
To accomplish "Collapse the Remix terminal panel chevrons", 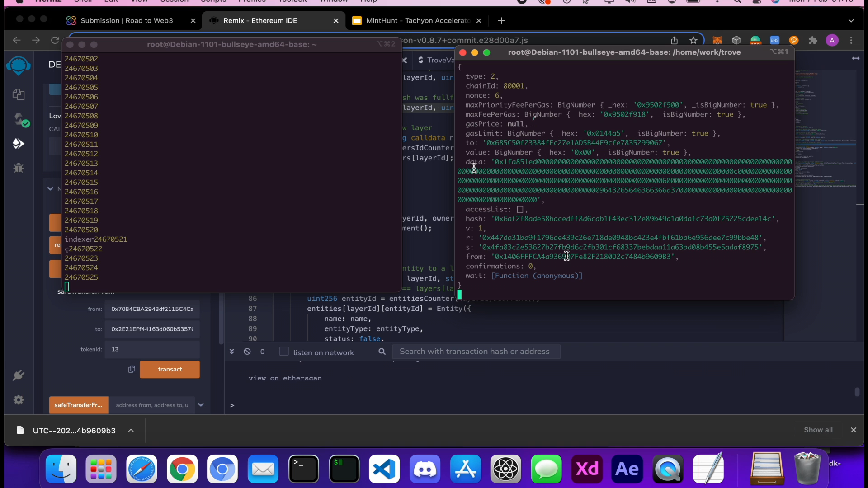I will click(x=231, y=352).
